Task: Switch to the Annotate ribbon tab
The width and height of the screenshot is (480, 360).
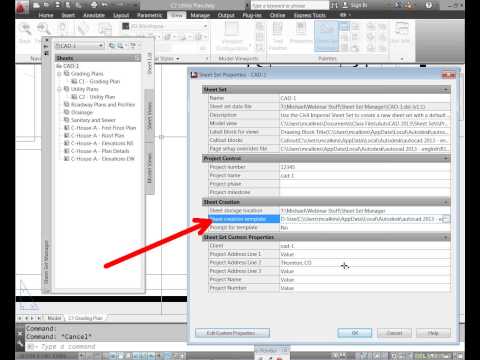Action: tap(94, 15)
